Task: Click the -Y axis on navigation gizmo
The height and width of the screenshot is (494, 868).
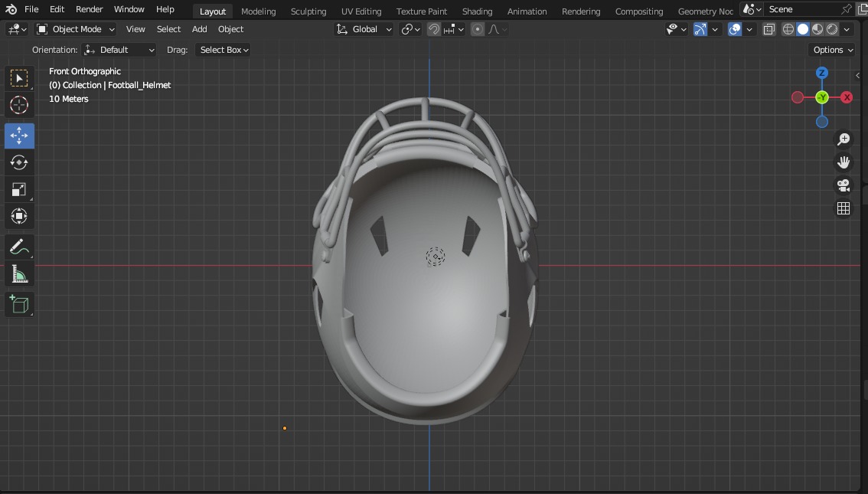Action: pos(822,97)
